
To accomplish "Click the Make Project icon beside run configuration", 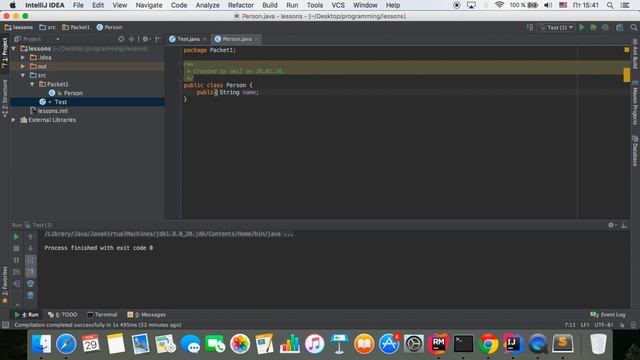I will (x=530, y=27).
